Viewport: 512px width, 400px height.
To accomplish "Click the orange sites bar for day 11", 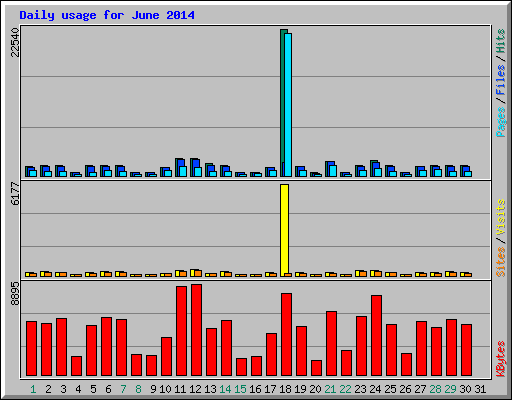I will pyautogui.click(x=183, y=274).
